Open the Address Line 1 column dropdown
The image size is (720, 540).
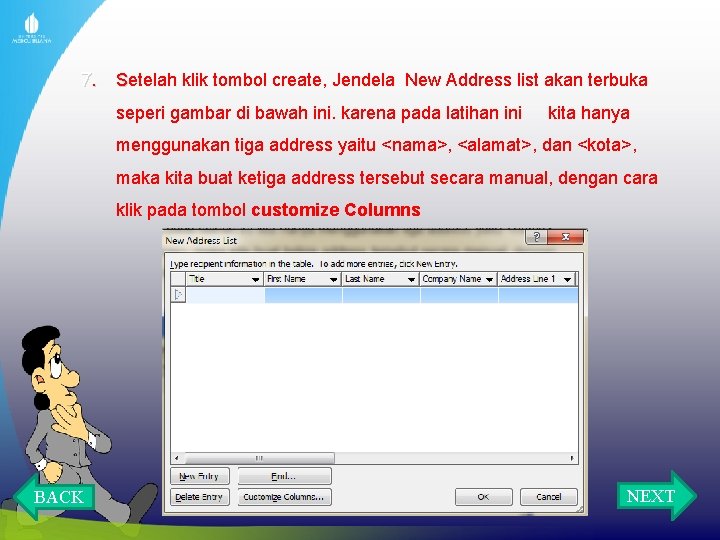[568, 279]
